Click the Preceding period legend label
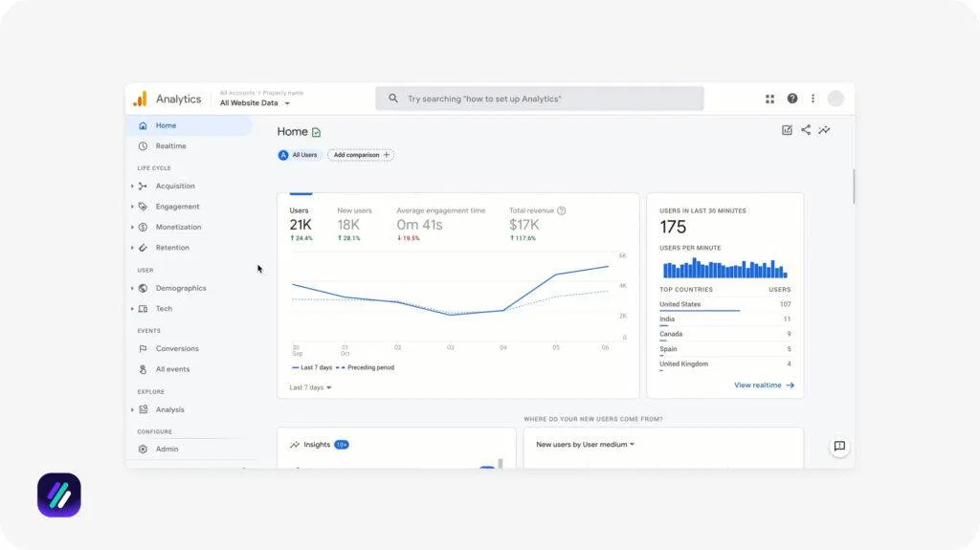The height and width of the screenshot is (550, 980). [370, 367]
